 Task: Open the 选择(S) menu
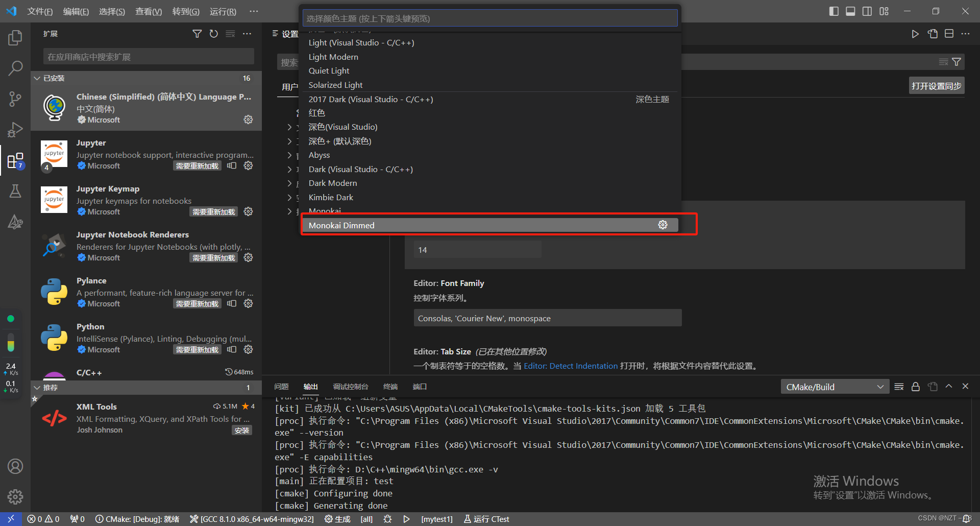click(x=112, y=11)
